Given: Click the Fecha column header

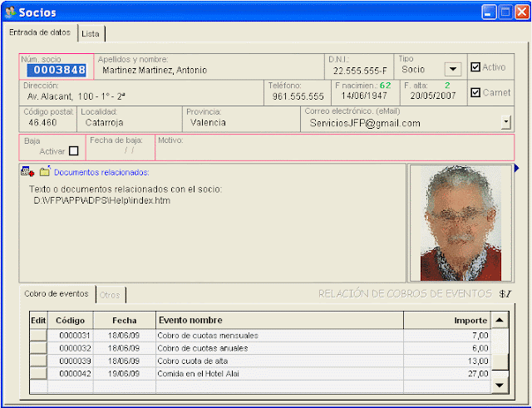Looking at the screenshot, I should (x=125, y=320).
